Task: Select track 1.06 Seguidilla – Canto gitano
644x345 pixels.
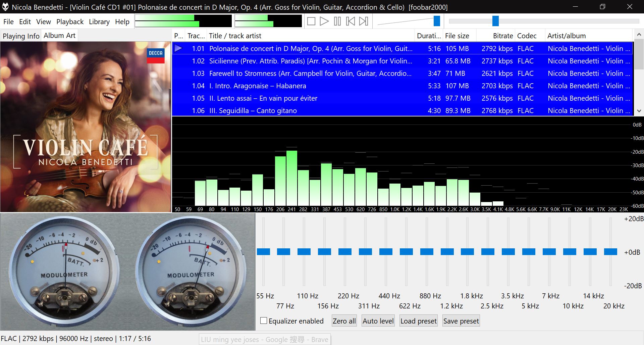Action: (x=402, y=111)
